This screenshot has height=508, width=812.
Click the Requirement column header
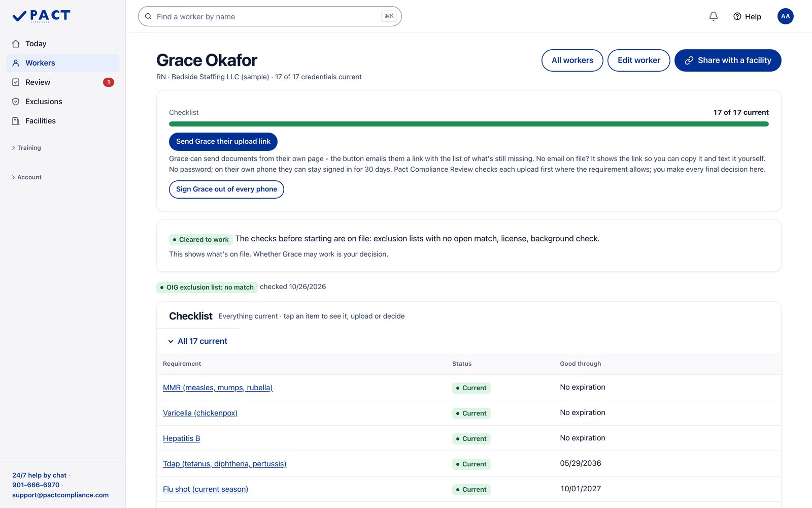tap(182, 364)
